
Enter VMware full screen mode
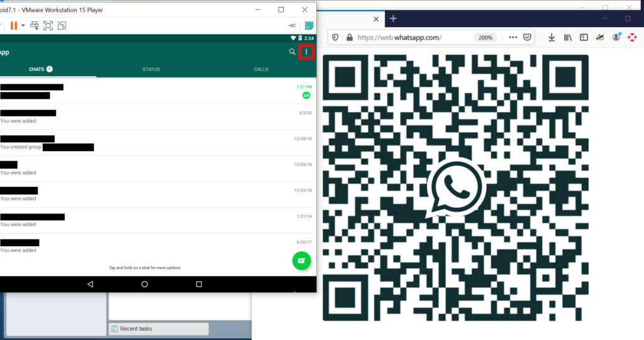point(48,25)
